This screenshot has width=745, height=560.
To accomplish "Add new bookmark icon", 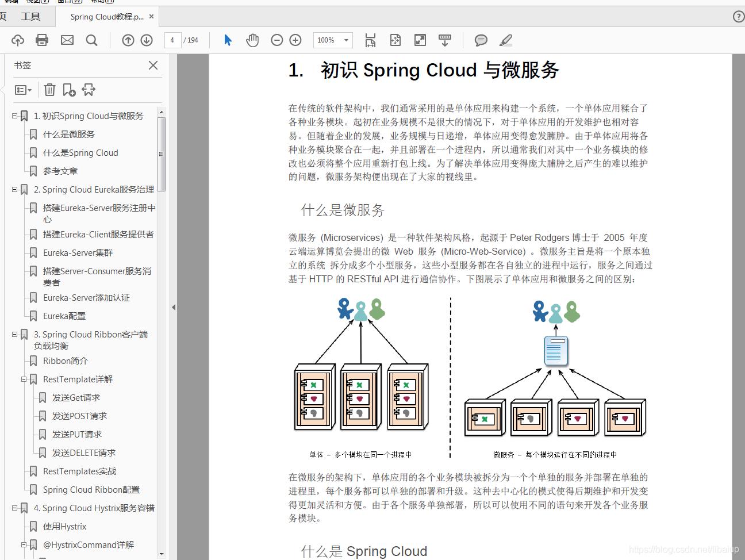I will tap(69, 90).
